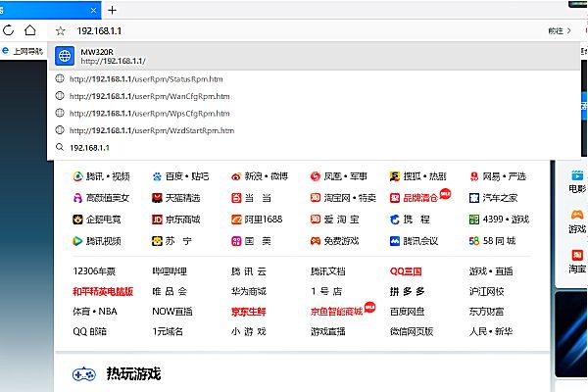Click the 热玩游戏 gamepad icon

(x=84, y=374)
